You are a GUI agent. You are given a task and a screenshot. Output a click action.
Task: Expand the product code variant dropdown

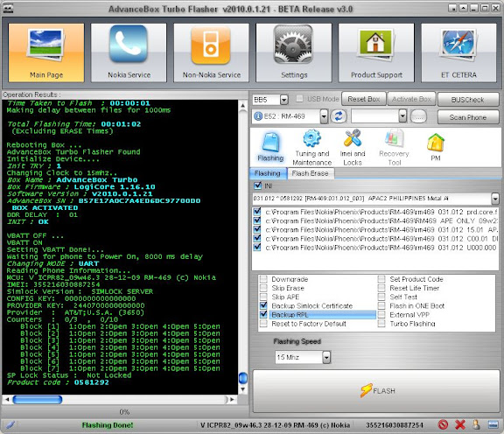[495, 199]
